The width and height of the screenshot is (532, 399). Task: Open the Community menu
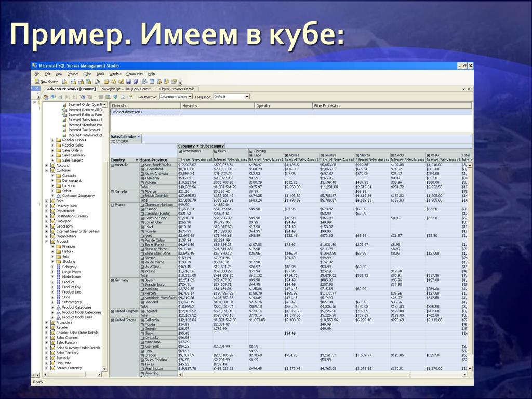[x=135, y=74]
